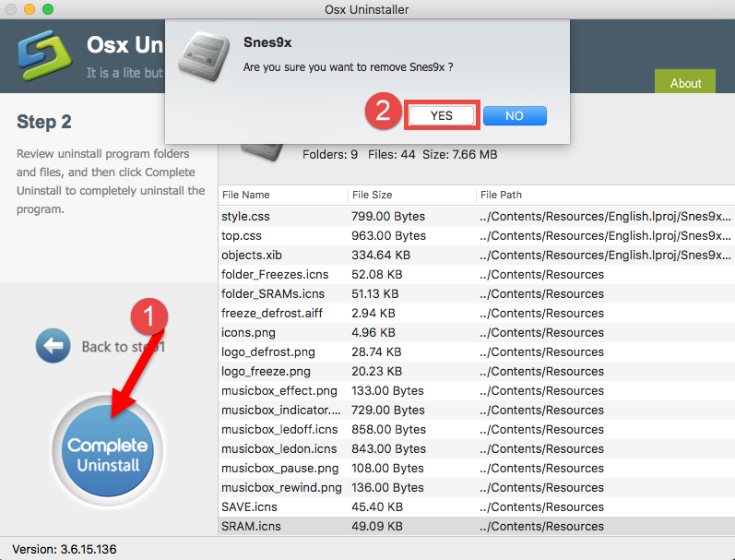Cancel removal with the NO button
This screenshot has height=560, width=735.
[x=515, y=115]
